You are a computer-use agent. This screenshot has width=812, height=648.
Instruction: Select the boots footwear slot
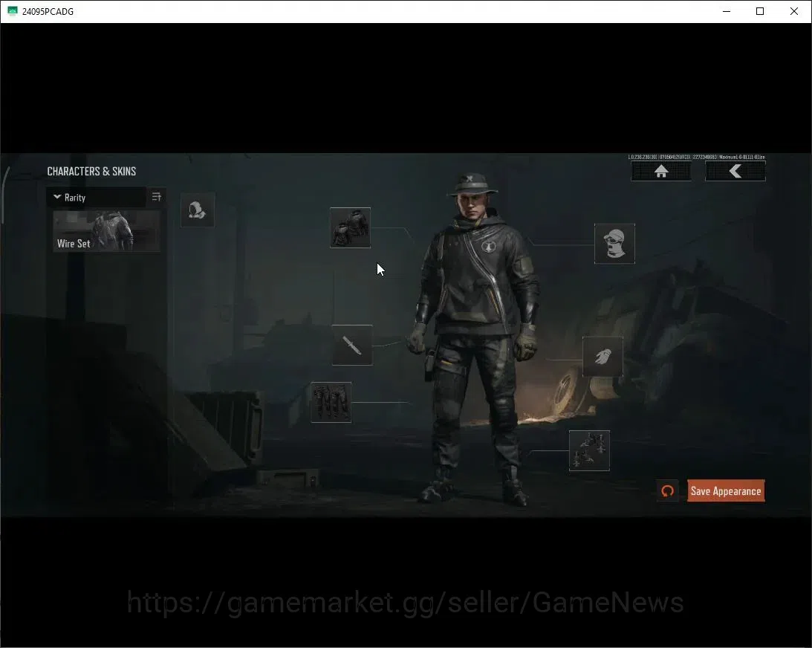589,450
